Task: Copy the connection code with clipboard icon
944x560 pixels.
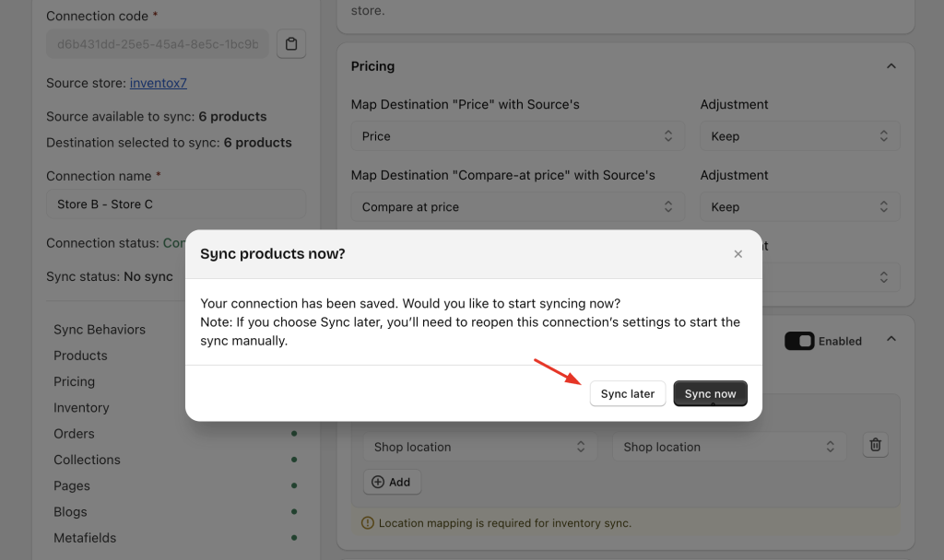Action: click(x=291, y=44)
